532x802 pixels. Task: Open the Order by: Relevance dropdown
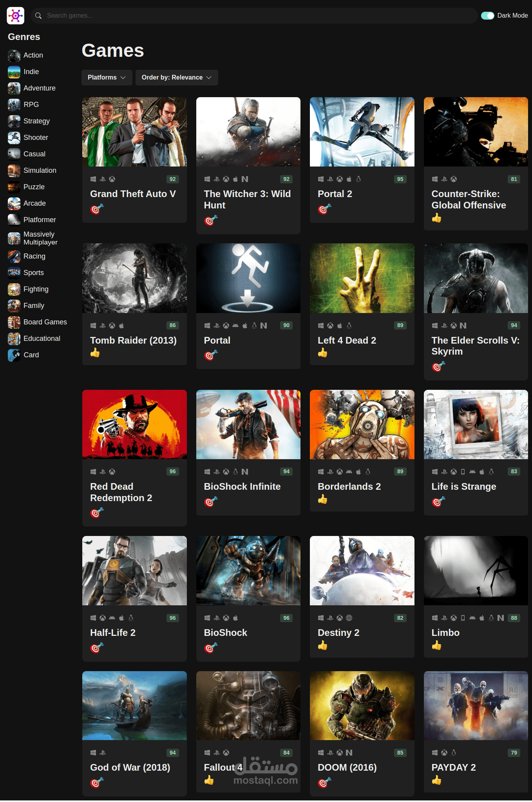(177, 78)
